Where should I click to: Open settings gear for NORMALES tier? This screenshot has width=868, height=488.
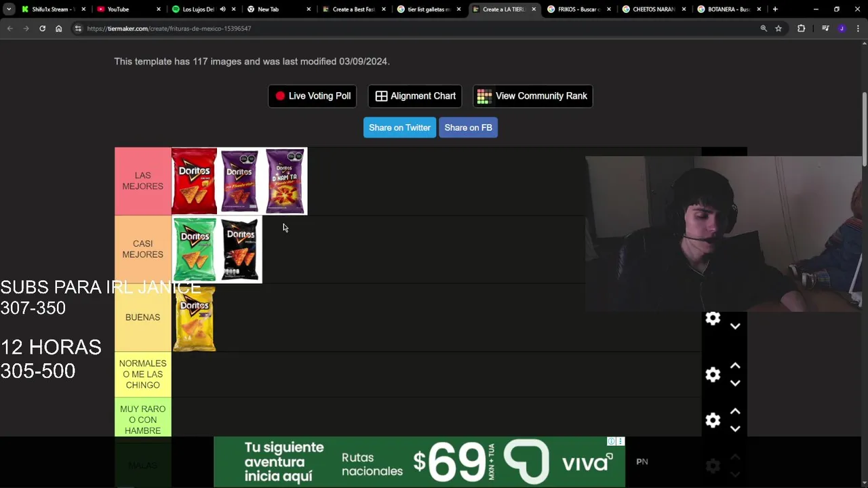coord(713,375)
